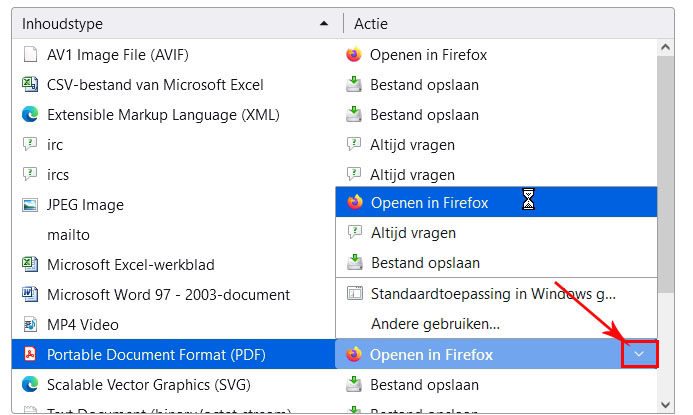Open the PDF action dropdown arrow
This screenshot has width=693, height=415.
point(640,354)
